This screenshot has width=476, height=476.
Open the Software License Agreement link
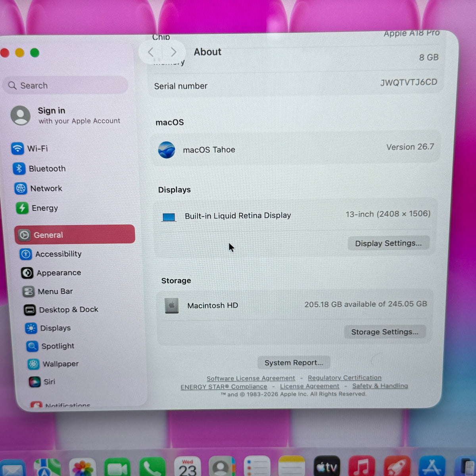tap(251, 378)
